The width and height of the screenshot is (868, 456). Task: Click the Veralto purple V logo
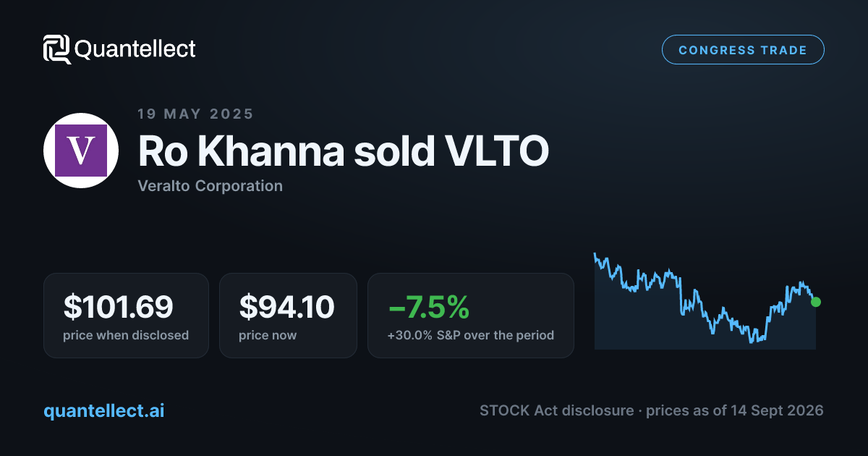81,151
